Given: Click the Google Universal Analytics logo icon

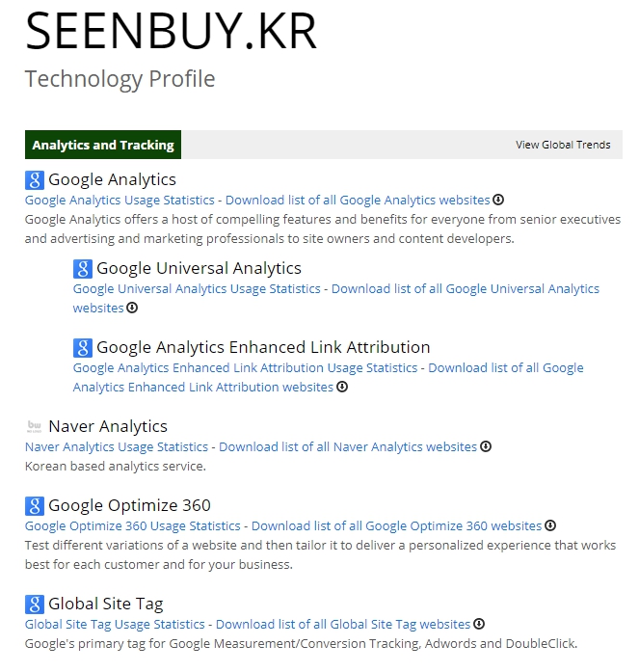Looking at the screenshot, I should click(83, 268).
